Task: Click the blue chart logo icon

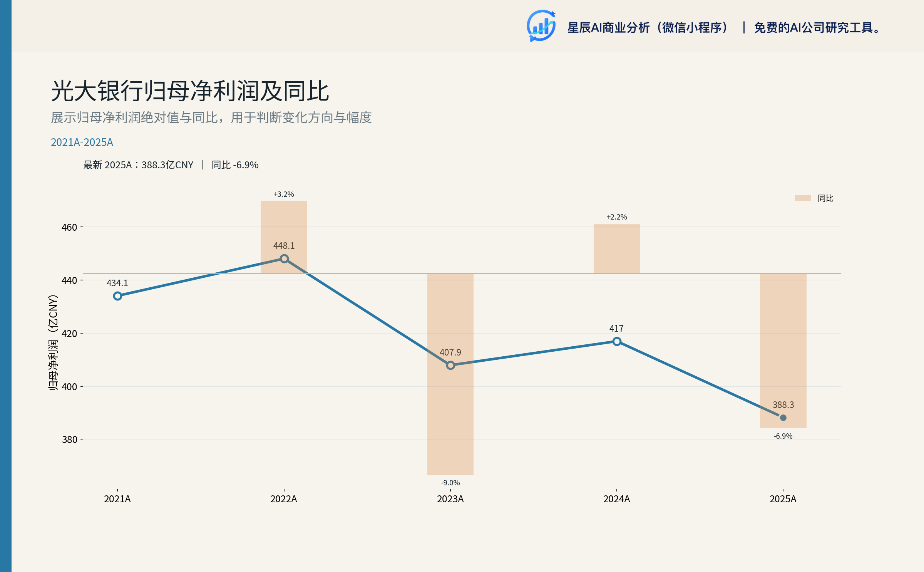Action: click(x=541, y=26)
